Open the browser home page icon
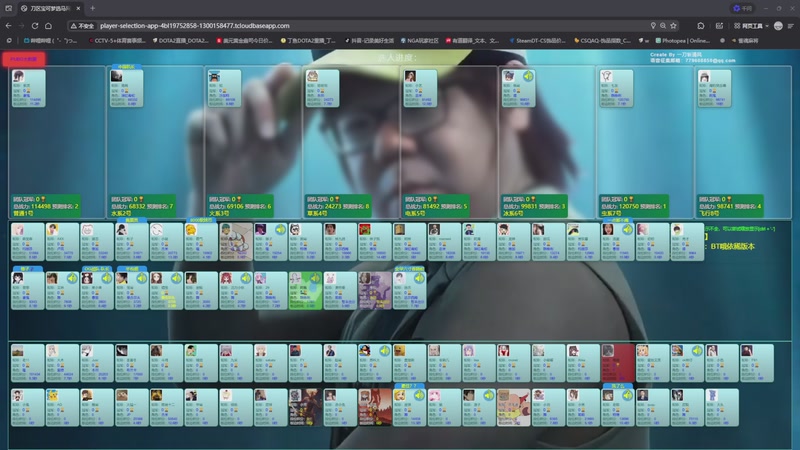Viewport: 800px width, 450px height. [x=48, y=26]
